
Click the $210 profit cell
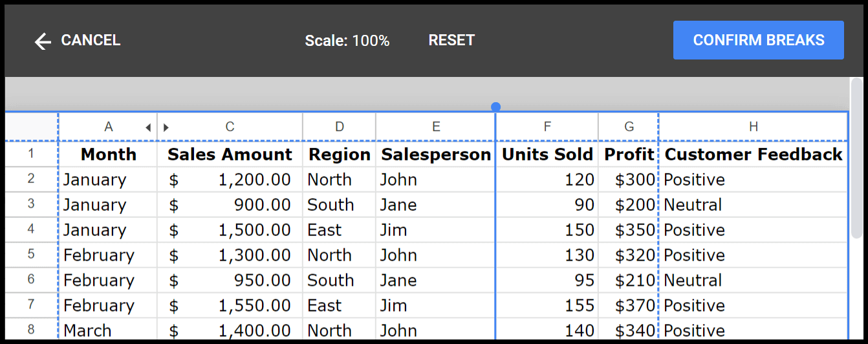pyautogui.click(x=629, y=280)
